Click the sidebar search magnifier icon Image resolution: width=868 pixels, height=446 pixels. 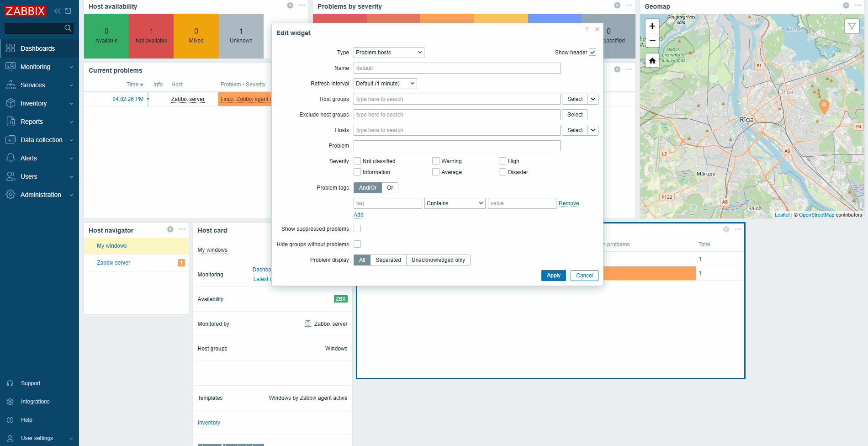(x=68, y=28)
